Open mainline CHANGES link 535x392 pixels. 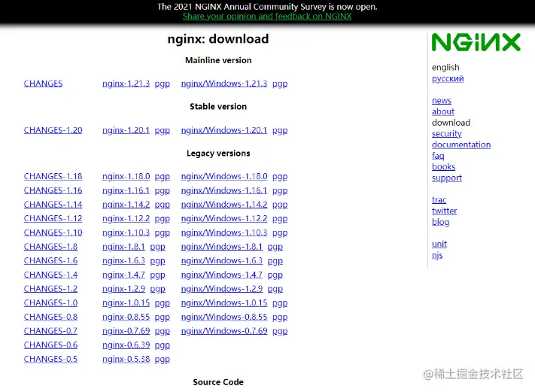[43, 84]
